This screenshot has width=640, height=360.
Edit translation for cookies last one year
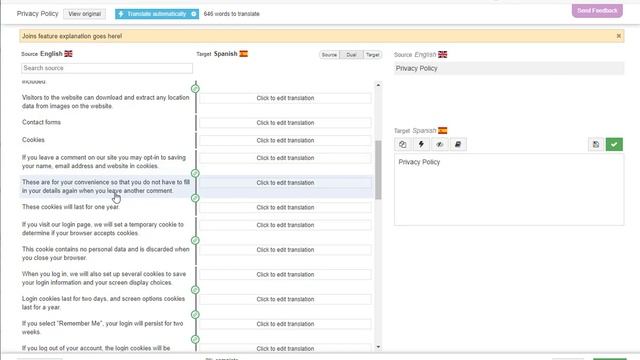pos(285,208)
